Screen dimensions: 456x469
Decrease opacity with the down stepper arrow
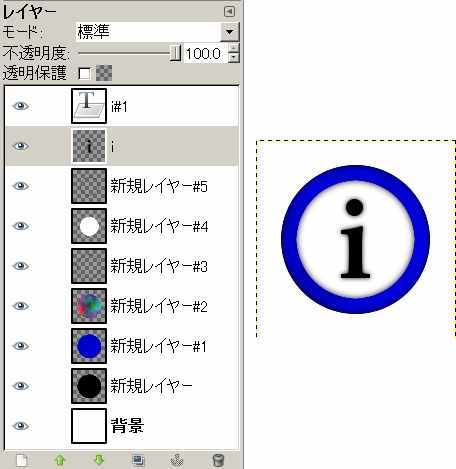coord(234,58)
